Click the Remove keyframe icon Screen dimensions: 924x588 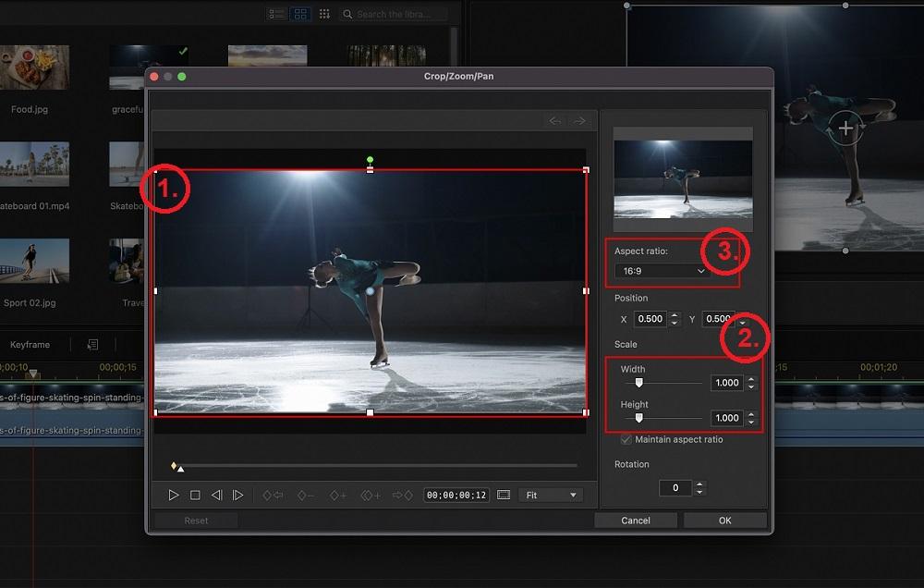[x=305, y=495]
